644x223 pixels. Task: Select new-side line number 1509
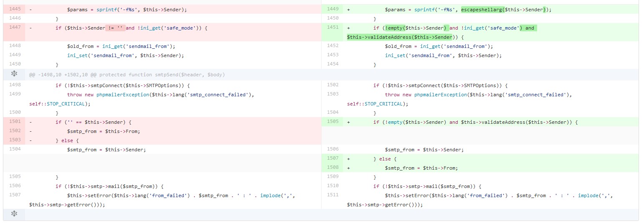click(x=332, y=177)
